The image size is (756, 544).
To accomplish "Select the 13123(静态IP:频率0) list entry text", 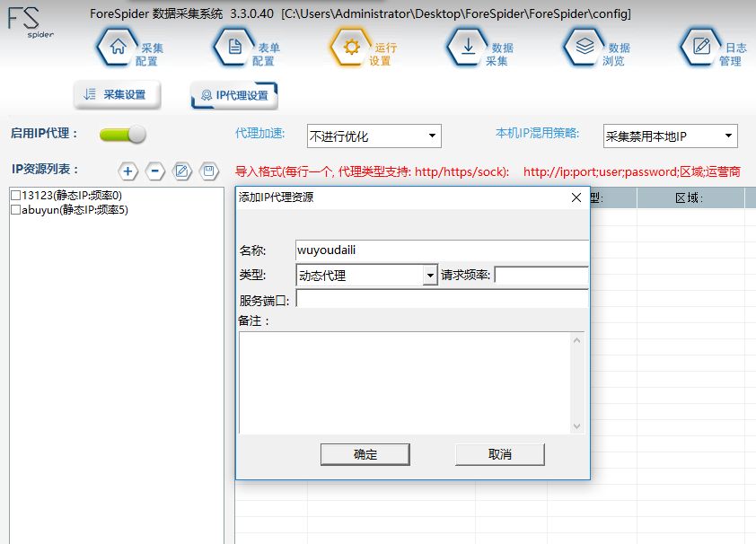I will point(72,195).
